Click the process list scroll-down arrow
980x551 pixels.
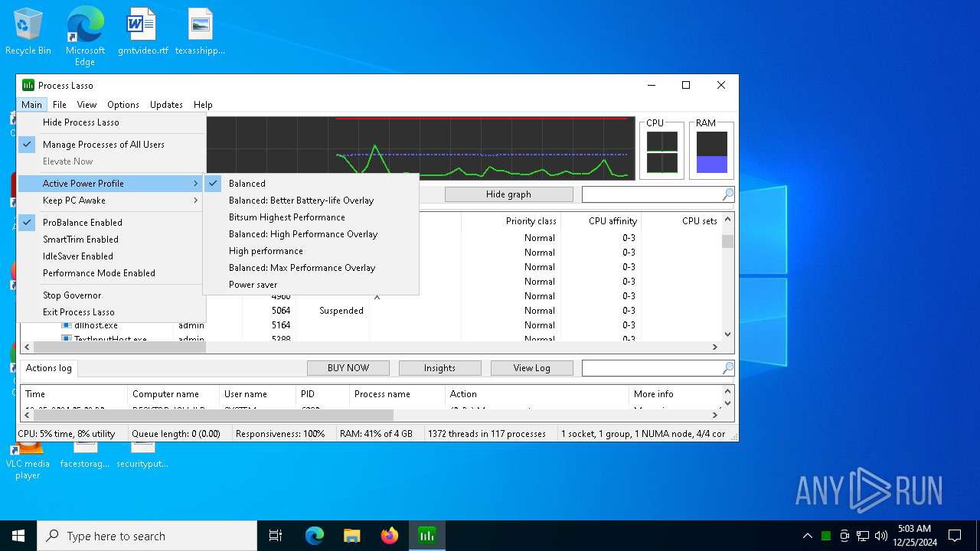[x=727, y=334]
